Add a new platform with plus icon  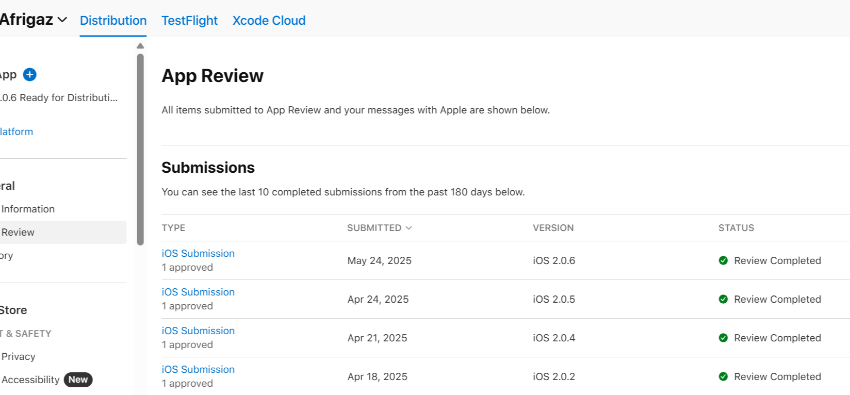30,75
